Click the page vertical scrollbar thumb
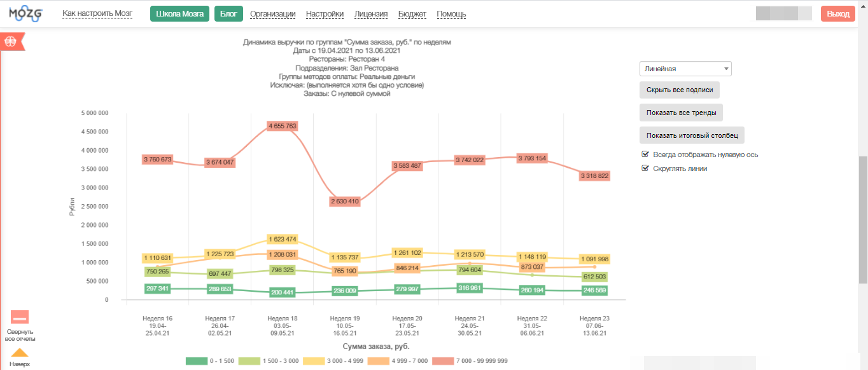Screen dimensions: 868x370 (x=863, y=219)
